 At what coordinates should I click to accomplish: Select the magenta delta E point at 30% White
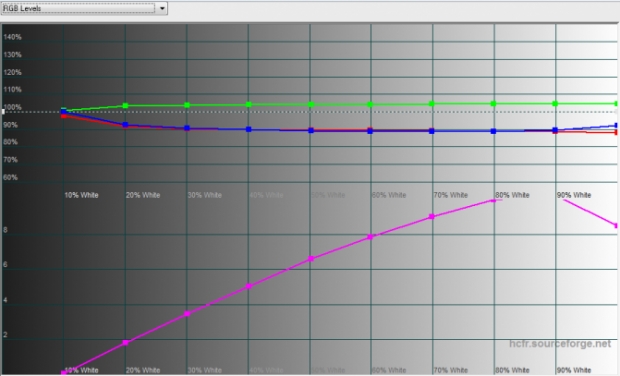pos(187,314)
